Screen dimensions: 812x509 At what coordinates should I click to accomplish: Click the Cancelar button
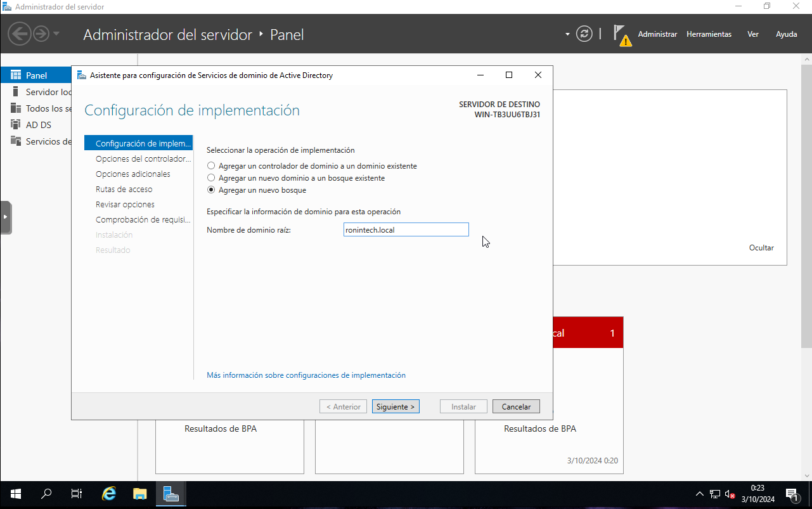(x=516, y=406)
